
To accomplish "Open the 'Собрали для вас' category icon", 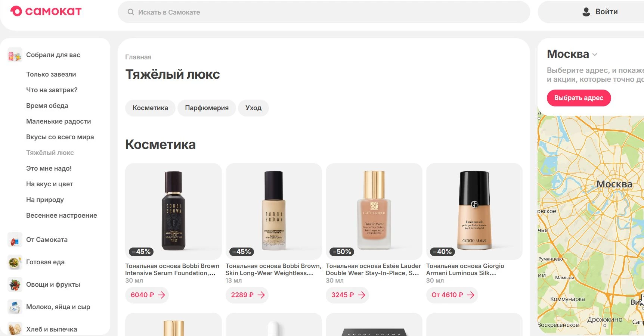I will pos(15,55).
